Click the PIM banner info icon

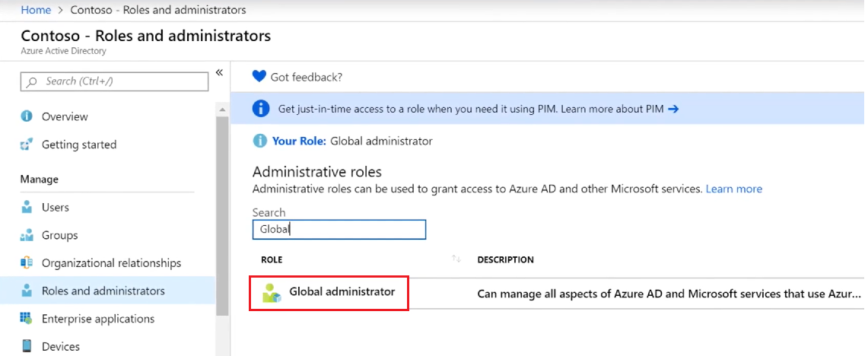tap(261, 109)
